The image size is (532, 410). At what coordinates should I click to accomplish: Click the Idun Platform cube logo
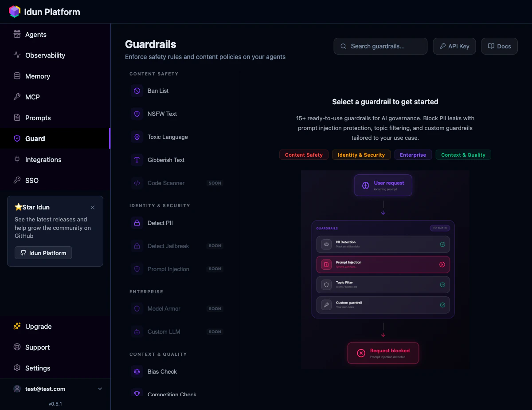pyautogui.click(x=15, y=12)
